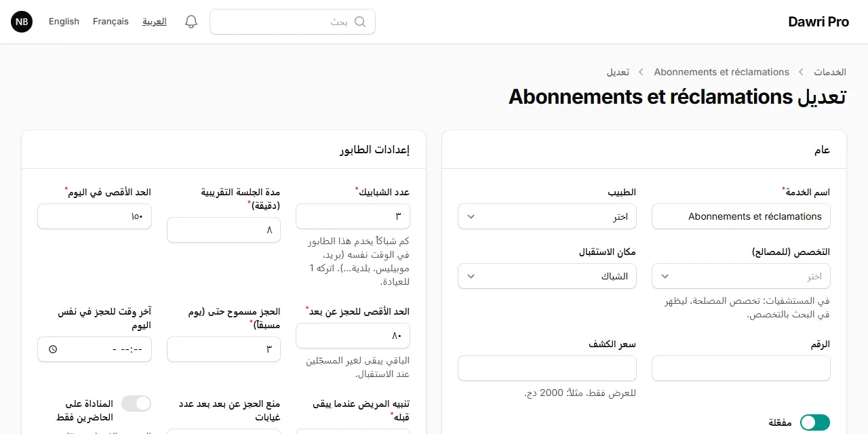Switch language to Français
868x434 pixels.
(111, 22)
